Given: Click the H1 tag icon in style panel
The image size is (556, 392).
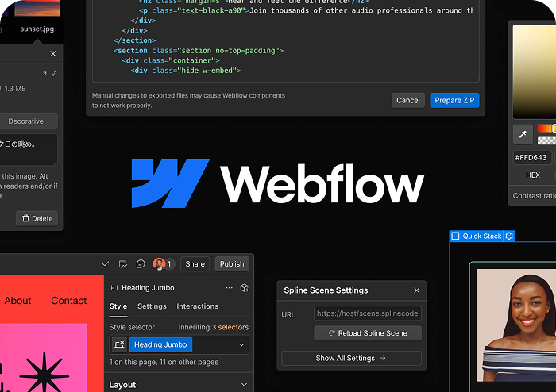Looking at the screenshot, I should 114,288.
